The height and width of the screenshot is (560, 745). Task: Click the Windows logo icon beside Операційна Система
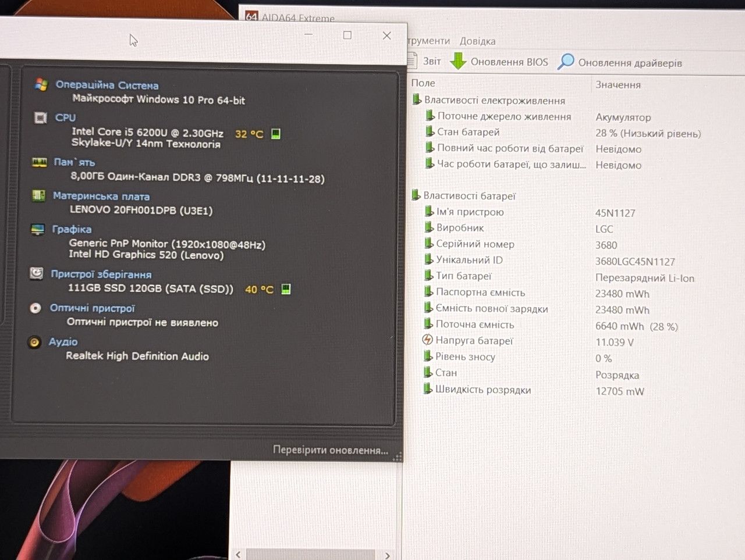[41, 84]
